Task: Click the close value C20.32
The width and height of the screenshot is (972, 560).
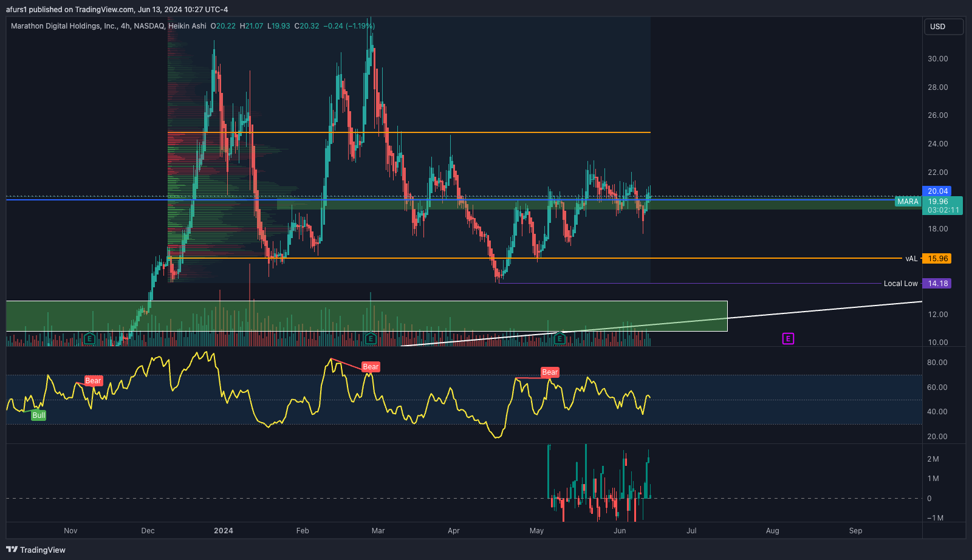Action: click(307, 26)
